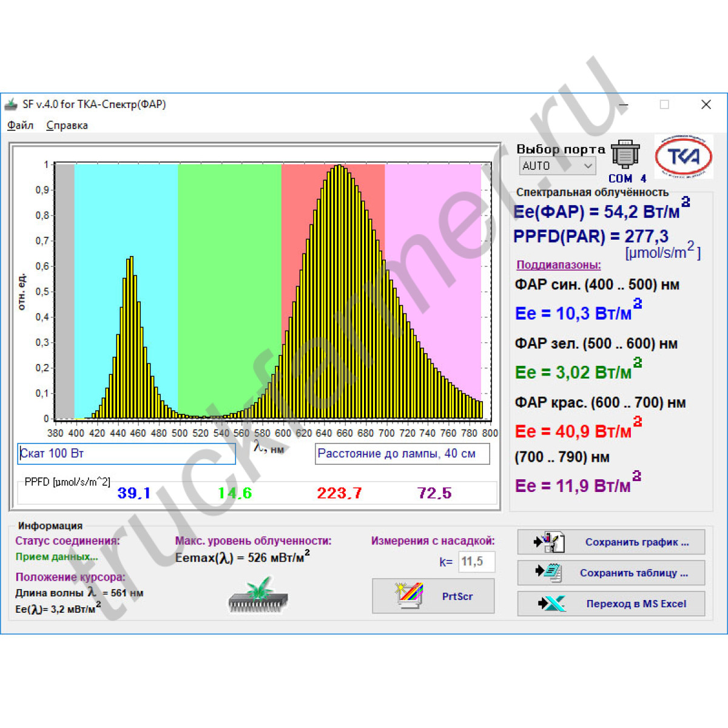
Task: Click the k= coefficient field
Action: [476, 562]
